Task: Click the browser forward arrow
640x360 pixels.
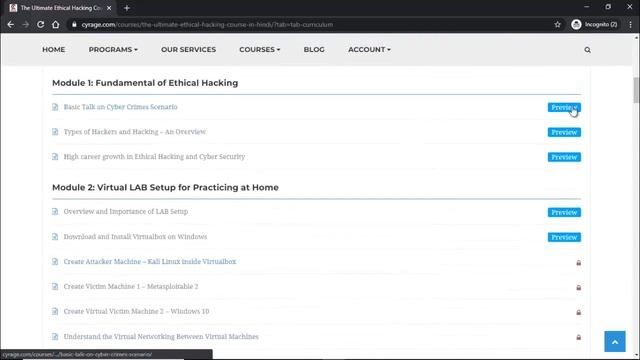Action: pyautogui.click(x=26, y=24)
